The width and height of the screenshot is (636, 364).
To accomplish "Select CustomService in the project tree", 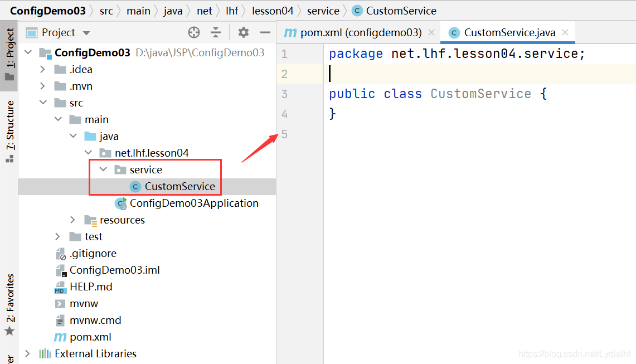I will pyautogui.click(x=179, y=186).
